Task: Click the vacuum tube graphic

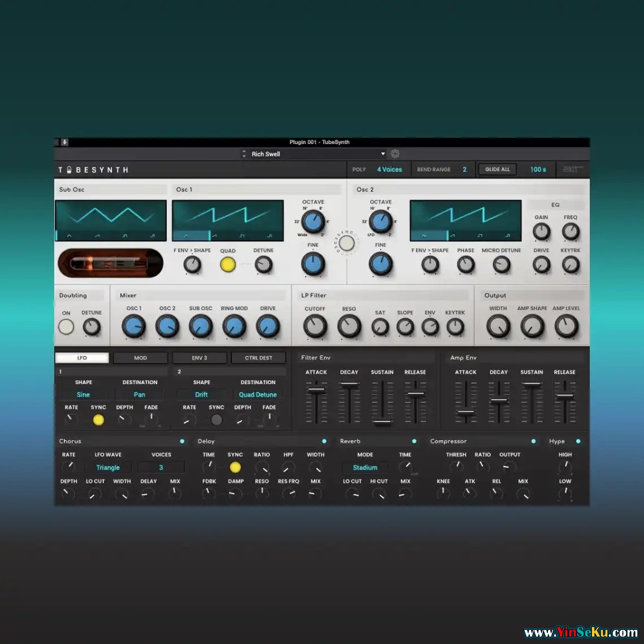Action: click(x=110, y=263)
